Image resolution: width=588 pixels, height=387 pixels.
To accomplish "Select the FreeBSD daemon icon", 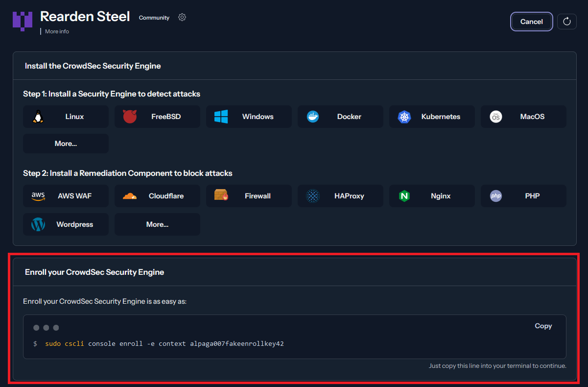I will click(130, 117).
